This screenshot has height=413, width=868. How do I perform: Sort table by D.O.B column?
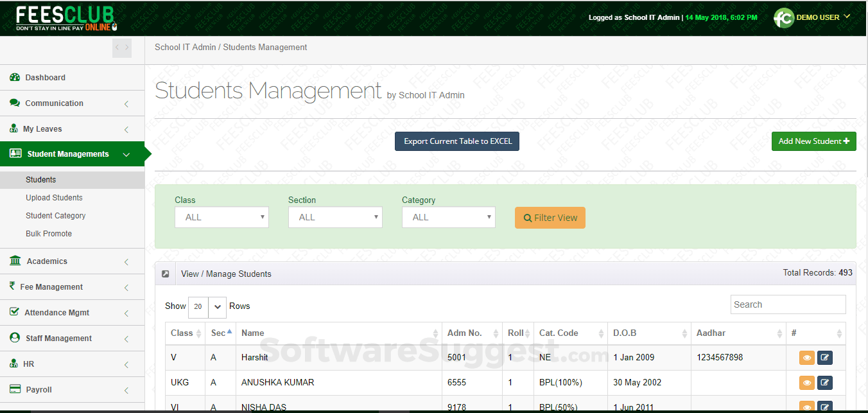[x=649, y=333]
